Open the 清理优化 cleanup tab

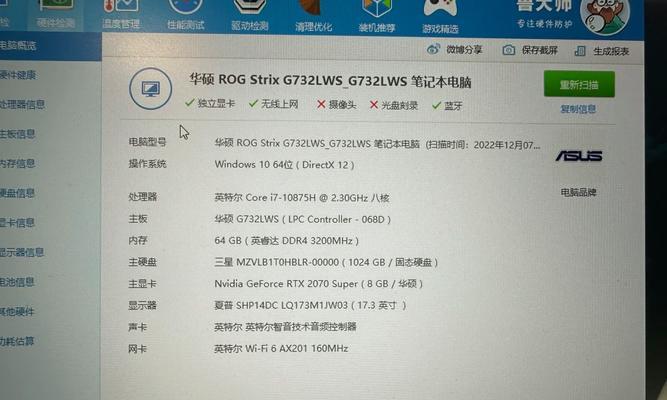[314, 15]
